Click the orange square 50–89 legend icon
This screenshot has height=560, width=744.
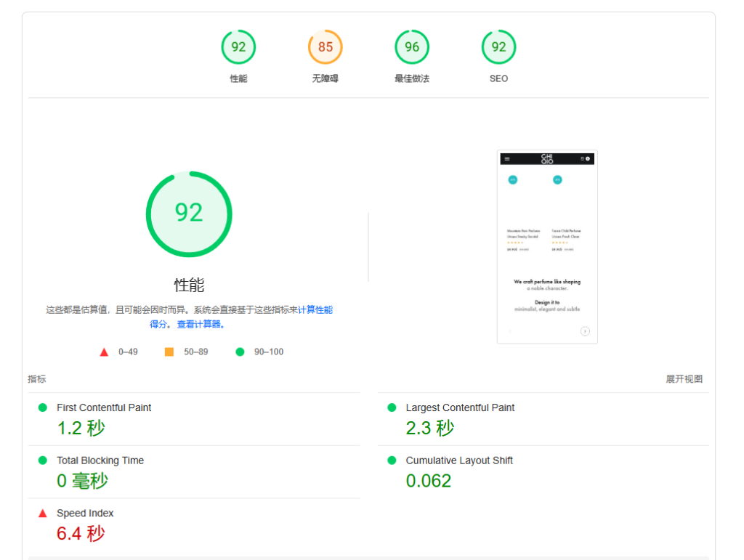[x=169, y=352]
